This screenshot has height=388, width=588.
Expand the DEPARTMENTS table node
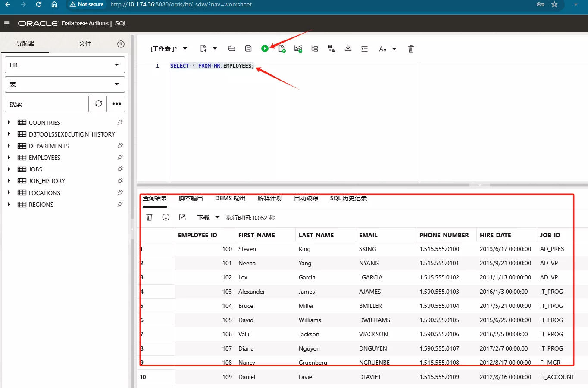pos(9,146)
